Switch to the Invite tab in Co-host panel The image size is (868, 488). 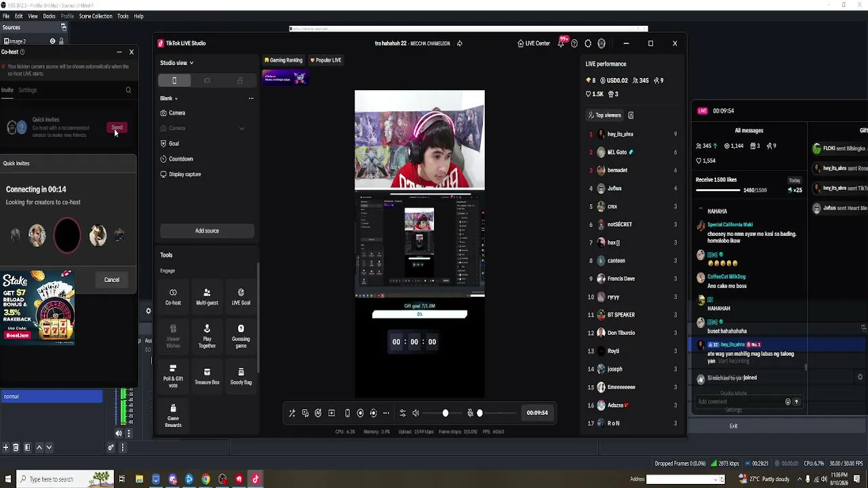click(x=7, y=90)
